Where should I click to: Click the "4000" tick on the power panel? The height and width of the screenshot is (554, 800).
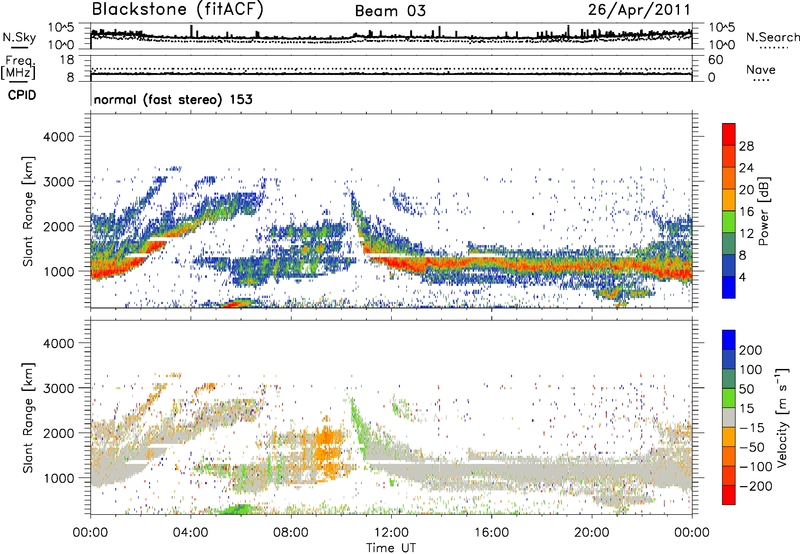coord(58,137)
